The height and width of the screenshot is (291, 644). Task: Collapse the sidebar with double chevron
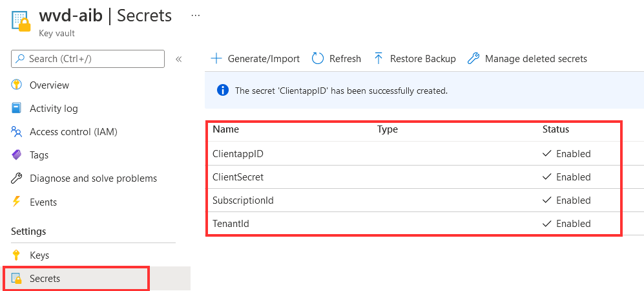pos(179,59)
